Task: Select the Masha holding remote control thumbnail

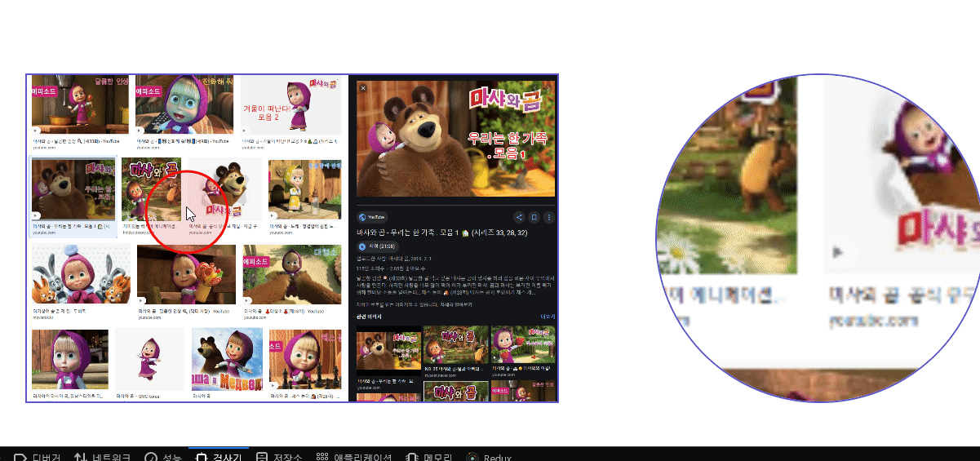Action: pos(184,104)
